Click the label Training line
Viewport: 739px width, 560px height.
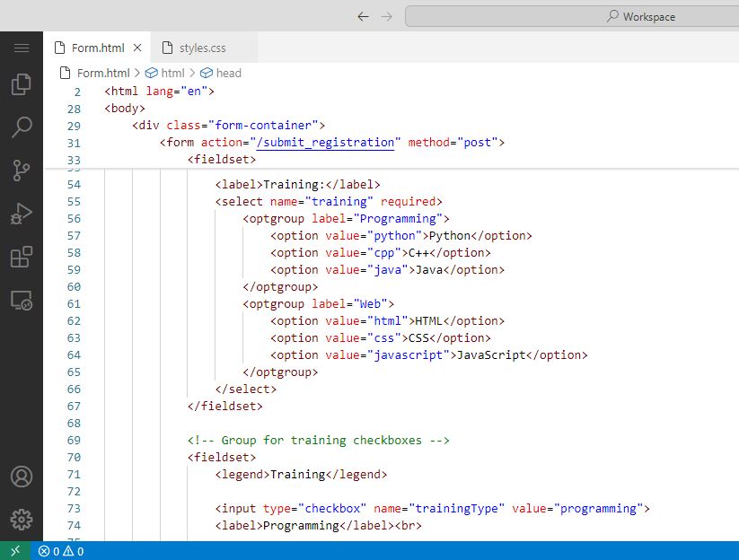[x=297, y=185]
